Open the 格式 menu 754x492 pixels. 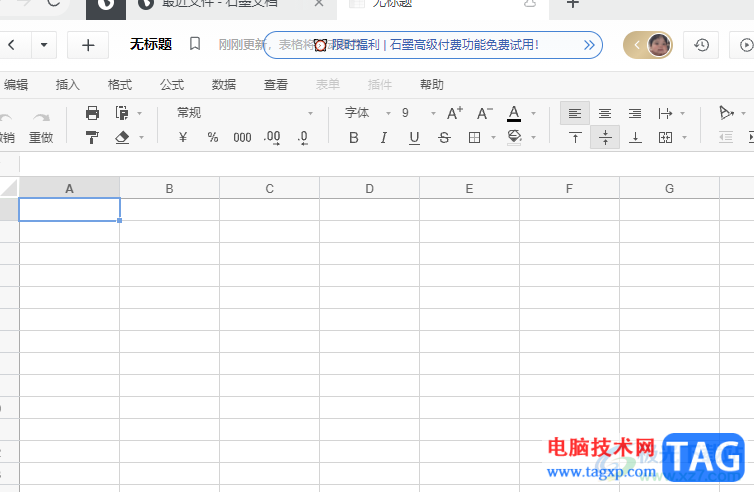click(x=120, y=85)
